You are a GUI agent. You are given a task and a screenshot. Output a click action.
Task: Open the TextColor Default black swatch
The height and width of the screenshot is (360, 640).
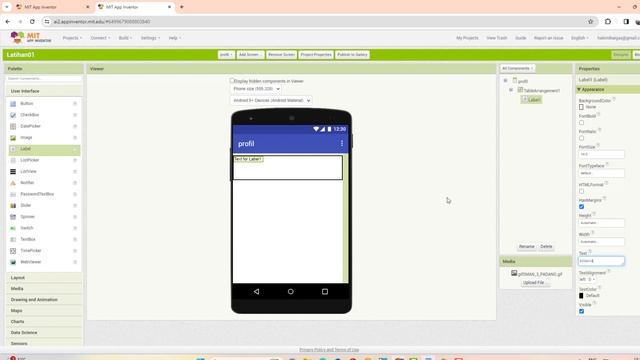581,296
